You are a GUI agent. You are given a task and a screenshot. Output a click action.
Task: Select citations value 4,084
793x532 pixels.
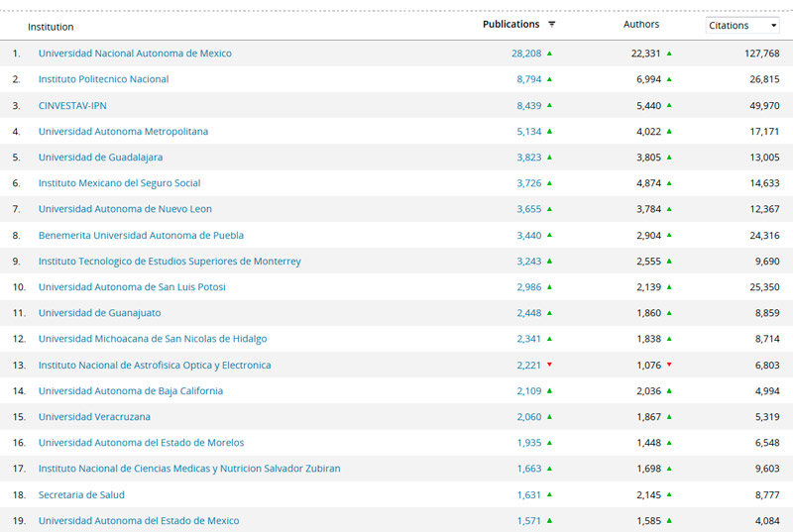767,520
